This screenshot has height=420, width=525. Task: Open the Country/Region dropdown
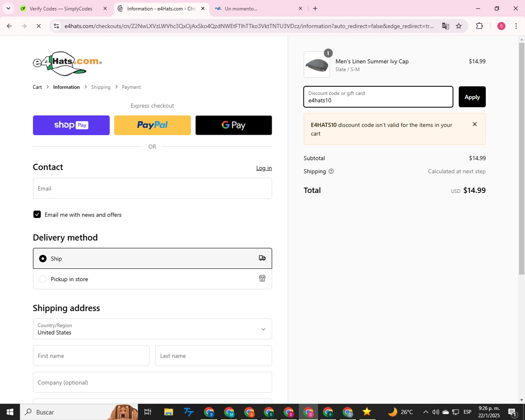click(152, 329)
